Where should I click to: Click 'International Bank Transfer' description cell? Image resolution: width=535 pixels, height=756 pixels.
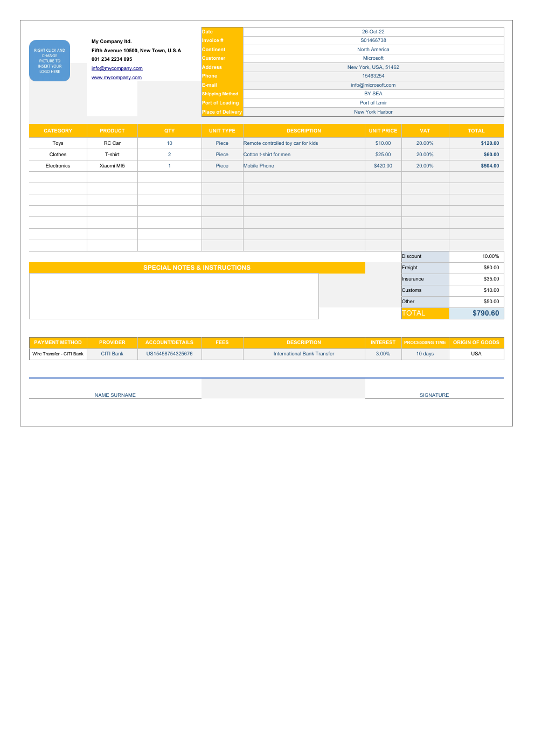point(304,354)
